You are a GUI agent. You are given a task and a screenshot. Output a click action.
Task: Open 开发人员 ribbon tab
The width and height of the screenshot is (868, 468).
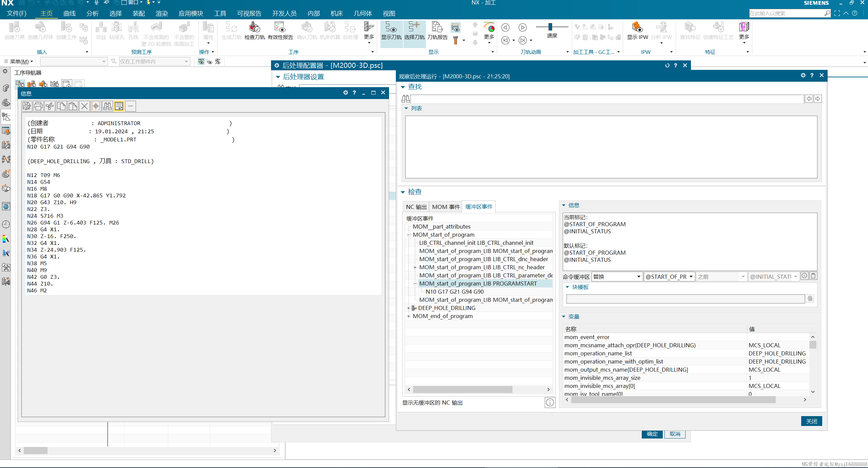(284, 14)
